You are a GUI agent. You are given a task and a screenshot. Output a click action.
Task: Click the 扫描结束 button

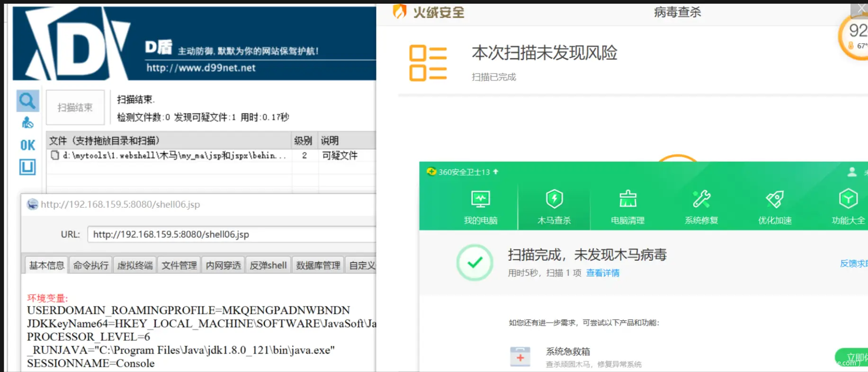[x=75, y=107]
